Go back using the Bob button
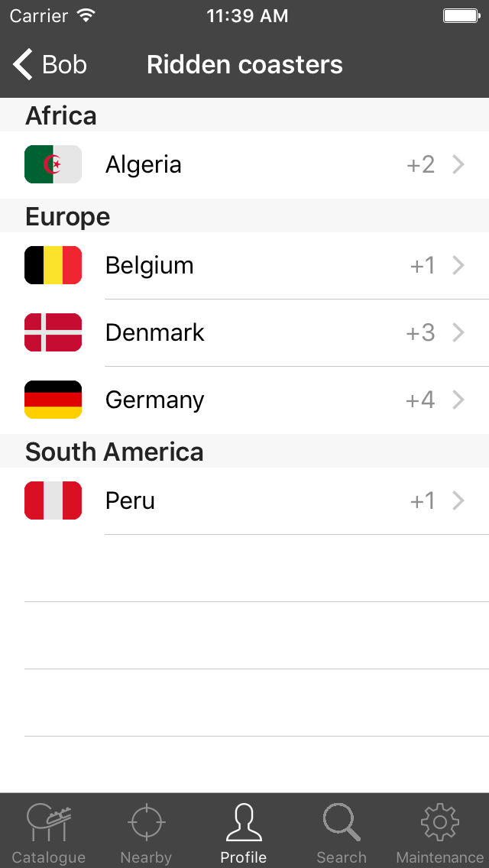 tap(46, 64)
